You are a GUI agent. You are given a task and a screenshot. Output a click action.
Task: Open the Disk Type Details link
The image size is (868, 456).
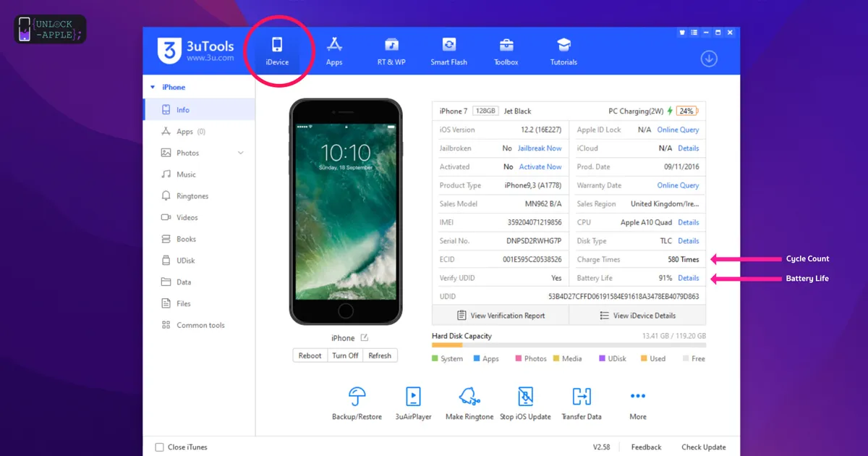pyautogui.click(x=689, y=241)
